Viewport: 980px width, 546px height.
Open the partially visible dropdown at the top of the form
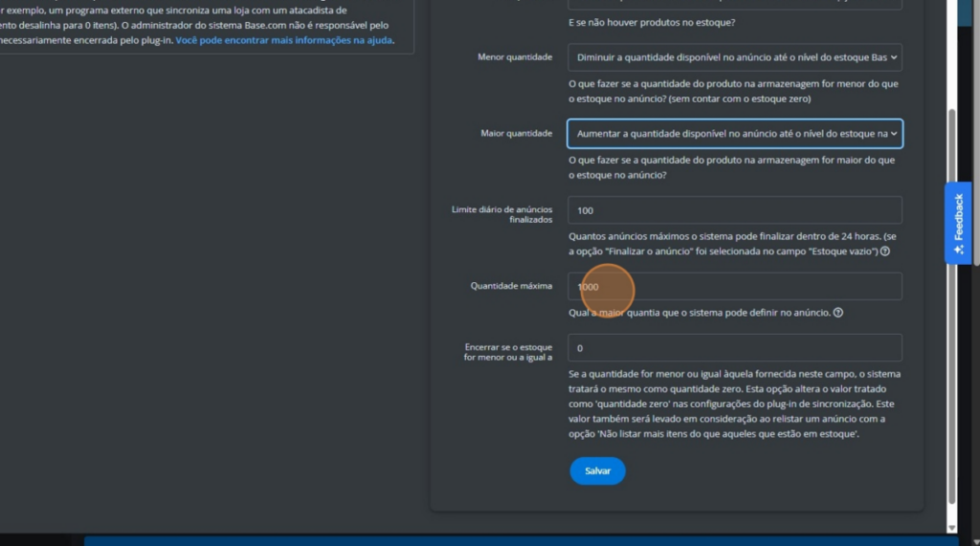click(x=734, y=5)
